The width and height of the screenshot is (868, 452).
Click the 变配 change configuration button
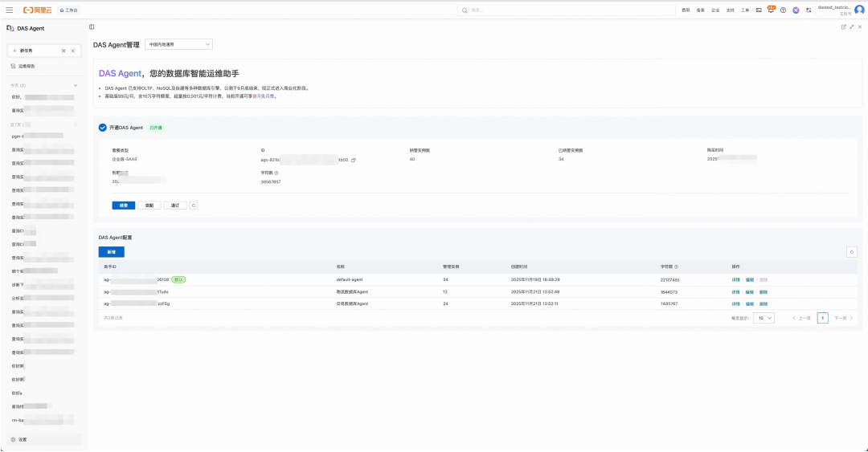149,206
